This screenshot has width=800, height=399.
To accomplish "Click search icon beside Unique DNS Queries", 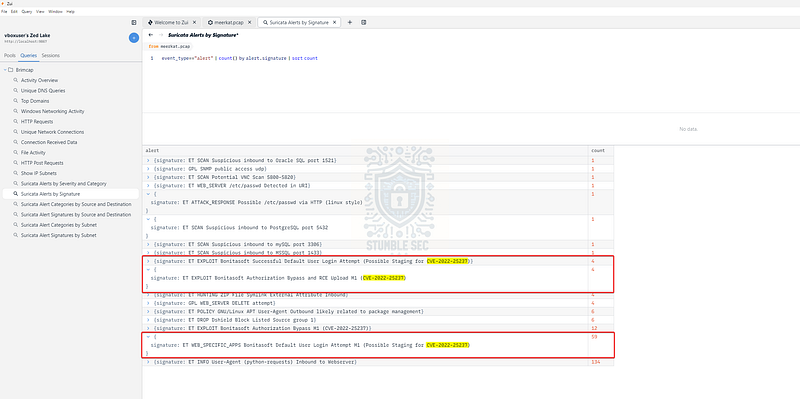I will pyautogui.click(x=16, y=90).
